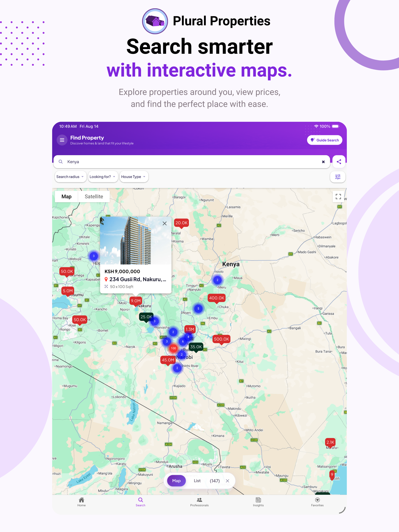Toggle fullscreen map view
This screenshot has width=399, height=532.
pos(338,196)
